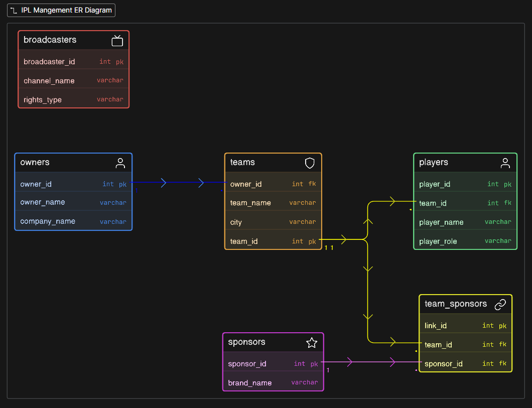Click the pk marker on broadcaster_id field

[x=120, y=61]
